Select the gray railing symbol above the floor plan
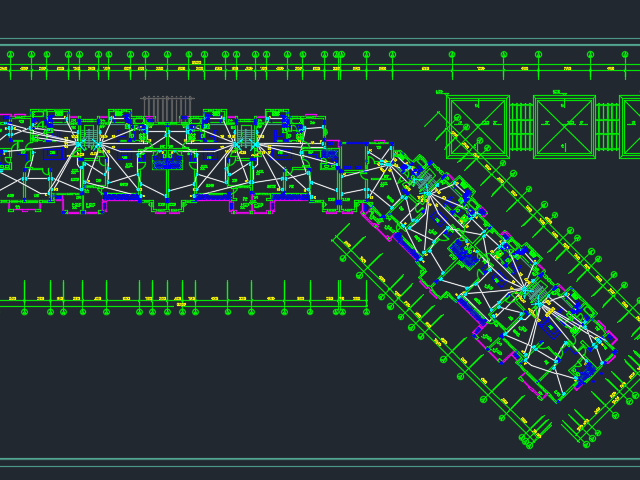The height and width of the screenshot is (480, 640). [x=167, y=109]
